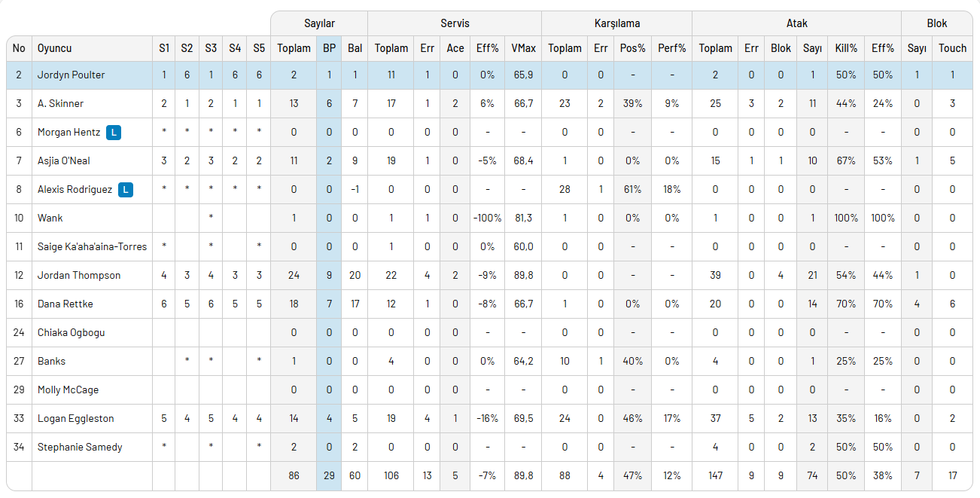Screen dimensions: 980x498
Task: Click the libero badge beside Morgan Hentz
Action: pyautogui.click(x=114, y=133)
